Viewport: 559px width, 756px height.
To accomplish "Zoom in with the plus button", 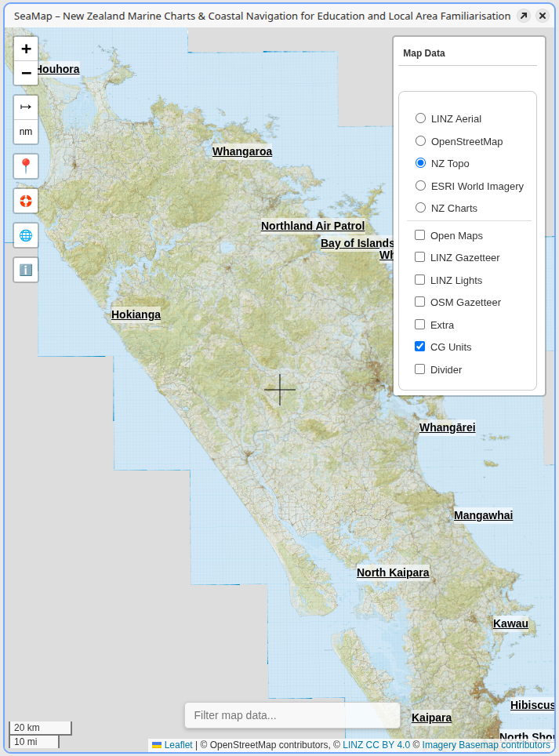I will tap(26, 49).
